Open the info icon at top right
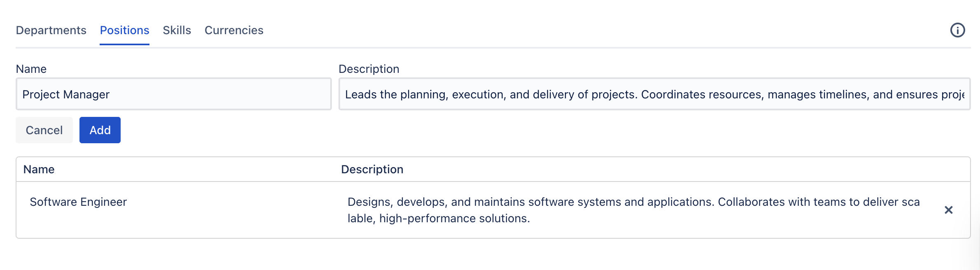This screenshot has height=270, width=980. [x=957, y=30]
